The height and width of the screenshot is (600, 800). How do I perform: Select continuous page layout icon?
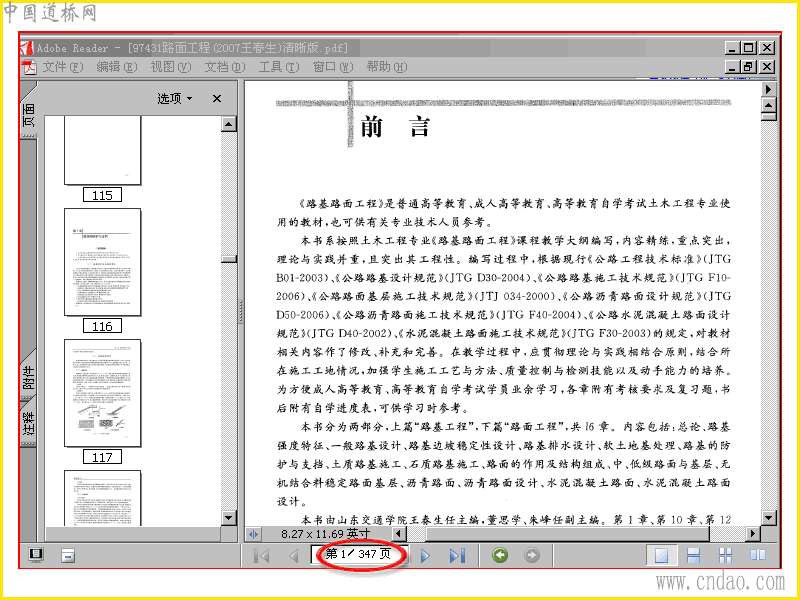point(693,555)
